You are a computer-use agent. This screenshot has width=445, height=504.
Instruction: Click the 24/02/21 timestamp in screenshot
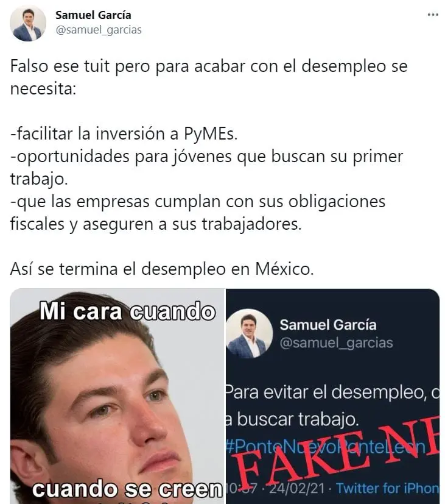(296, 488)
